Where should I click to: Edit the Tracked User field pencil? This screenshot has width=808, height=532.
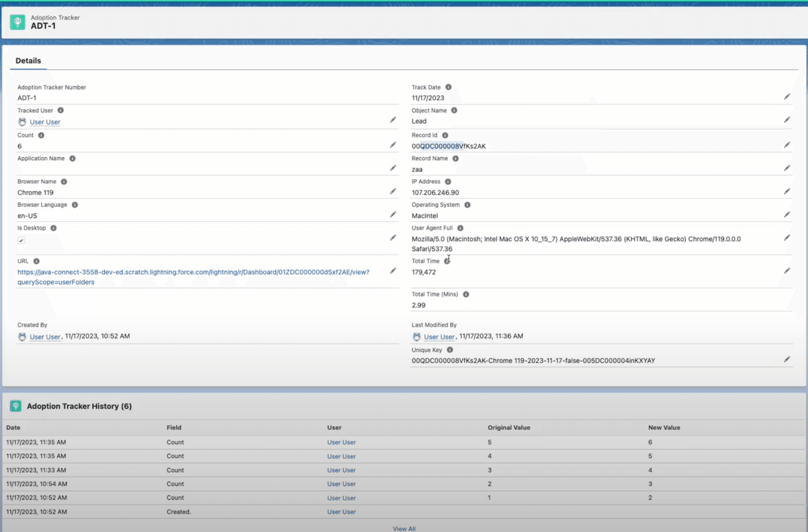point(393,120)
